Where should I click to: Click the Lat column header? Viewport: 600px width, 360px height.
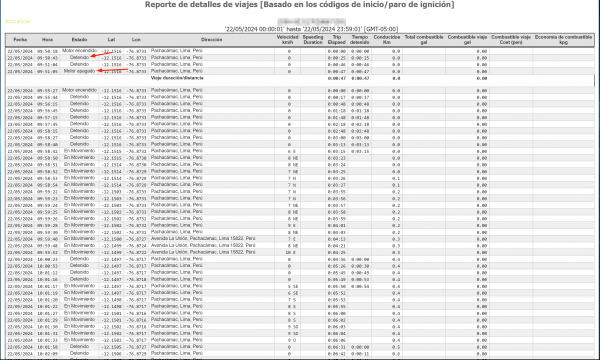click(111, 40)
